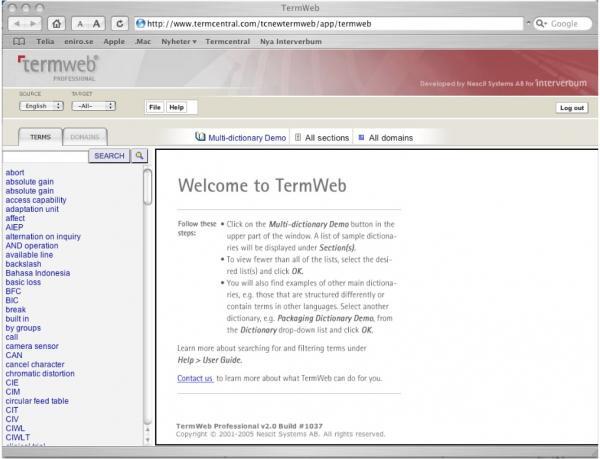Click the magnifying glass icon next to SEARCH

140,156
